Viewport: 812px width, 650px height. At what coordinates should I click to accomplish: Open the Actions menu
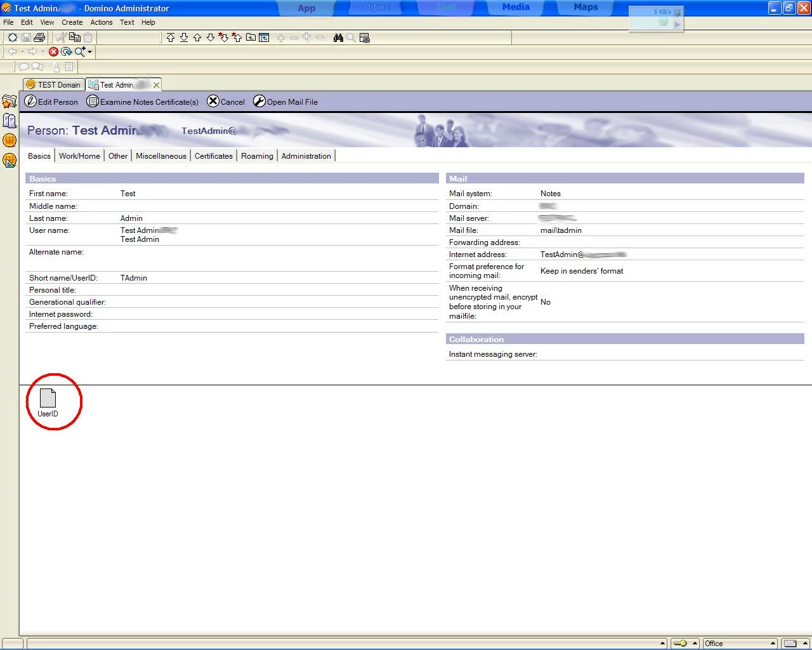click(101, 22)
